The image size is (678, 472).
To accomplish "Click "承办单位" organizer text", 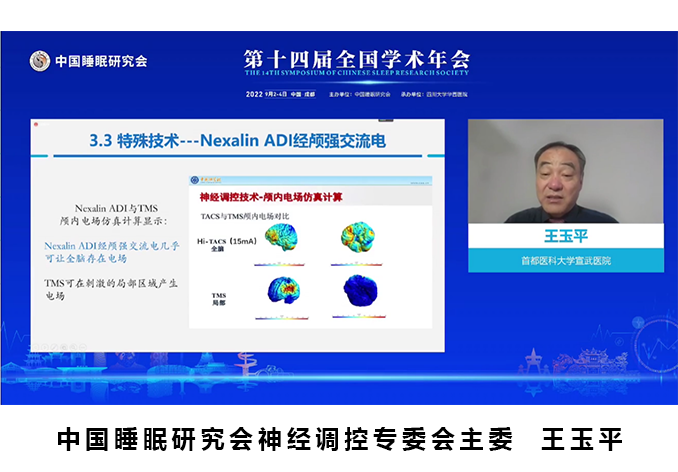I will (x=434, y=94).
